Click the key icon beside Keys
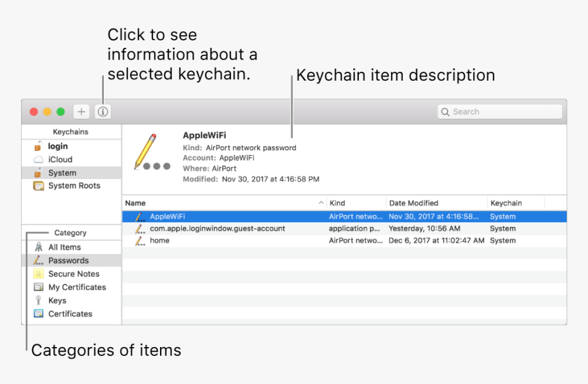The height and width of the screenshot is (384, 588). pyautogui.click(x=38, y=300)
